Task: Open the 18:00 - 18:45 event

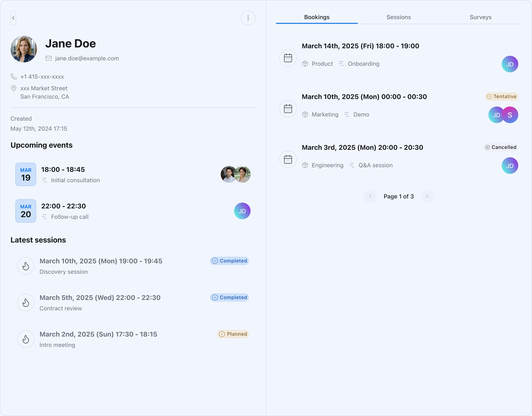Action: (x=63, y=169)
